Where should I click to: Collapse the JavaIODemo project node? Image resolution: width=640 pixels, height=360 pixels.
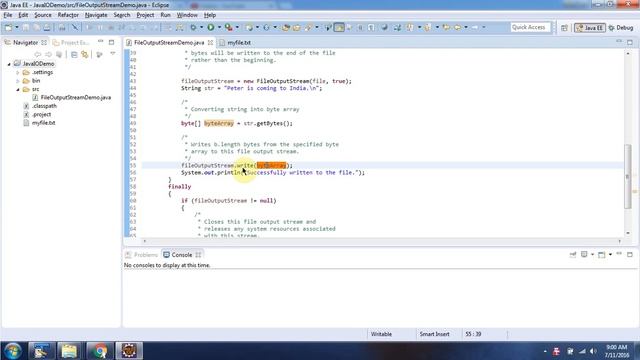point(9,64)
